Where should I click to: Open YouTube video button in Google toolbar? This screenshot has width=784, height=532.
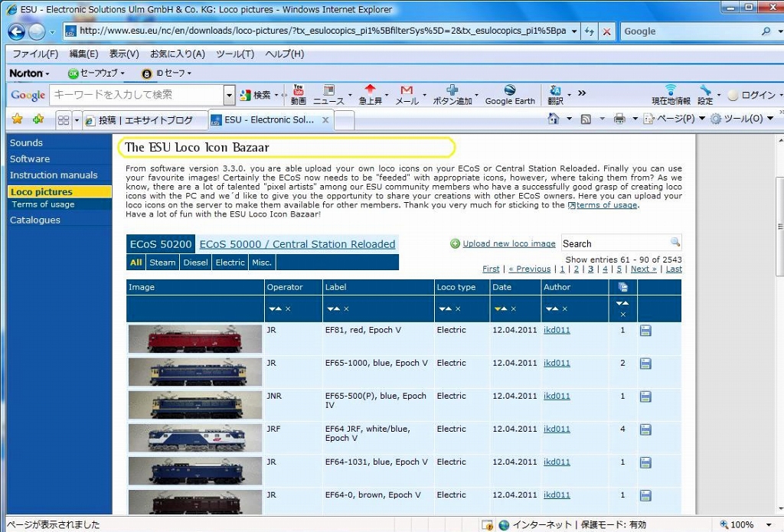click(x=299, y=94)
